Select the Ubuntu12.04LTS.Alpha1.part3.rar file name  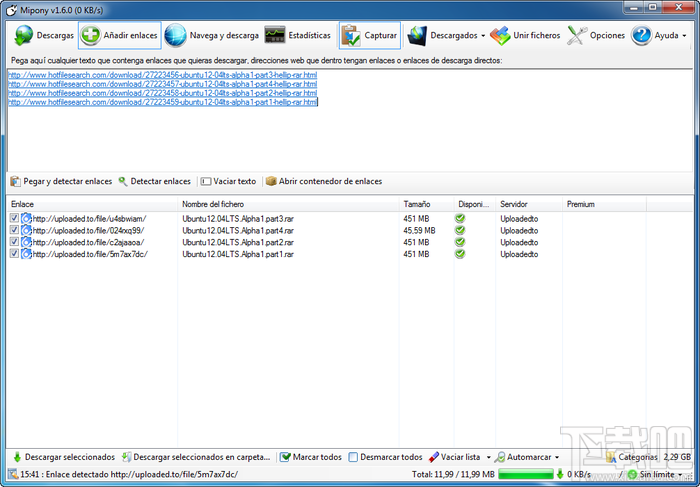tap(238, 219)
